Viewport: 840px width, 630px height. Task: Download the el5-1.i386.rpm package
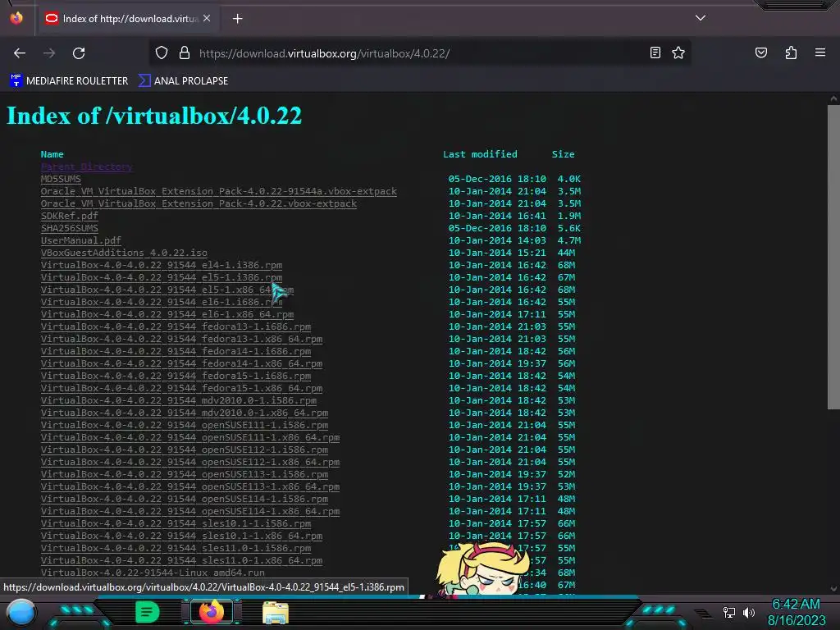162,277
